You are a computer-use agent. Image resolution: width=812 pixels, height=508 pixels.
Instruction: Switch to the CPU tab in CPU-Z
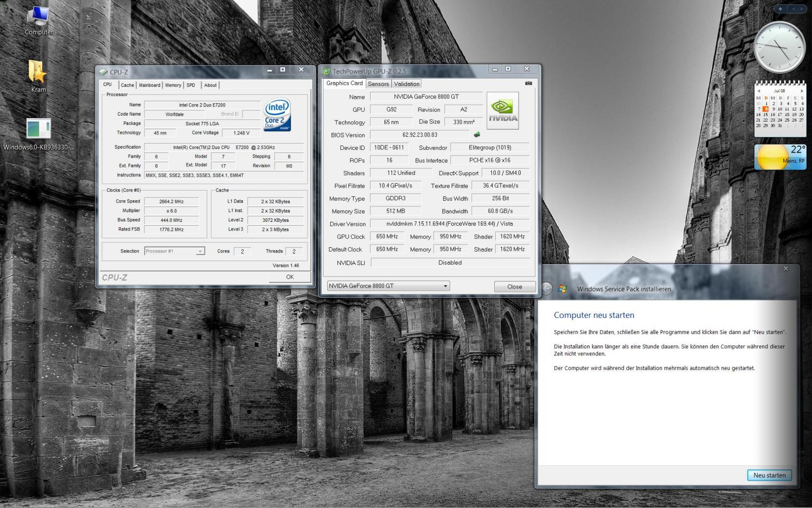tap(107, 85)
